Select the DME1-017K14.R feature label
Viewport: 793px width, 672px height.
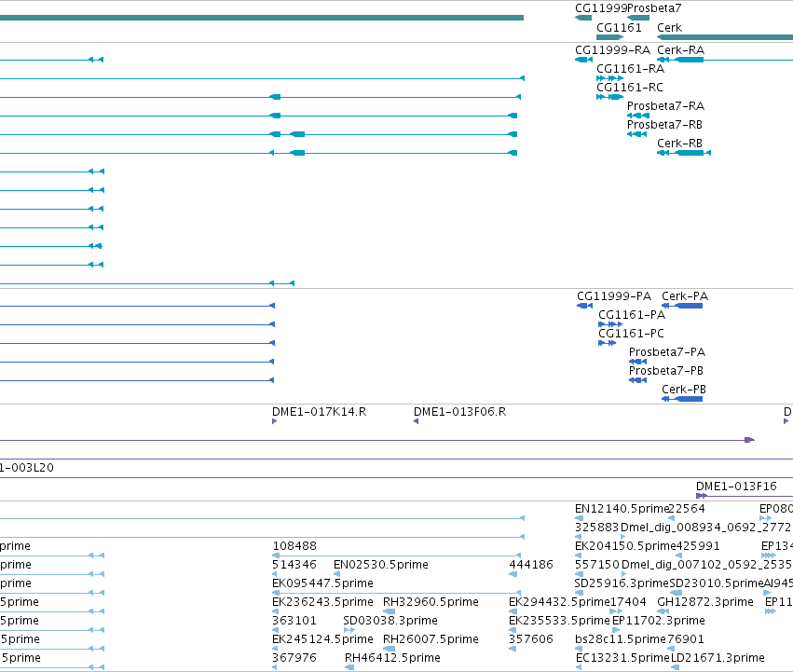319,412
